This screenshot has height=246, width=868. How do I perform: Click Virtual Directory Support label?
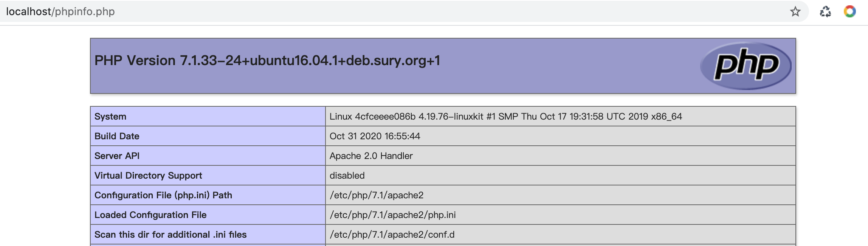coord(148,176)
